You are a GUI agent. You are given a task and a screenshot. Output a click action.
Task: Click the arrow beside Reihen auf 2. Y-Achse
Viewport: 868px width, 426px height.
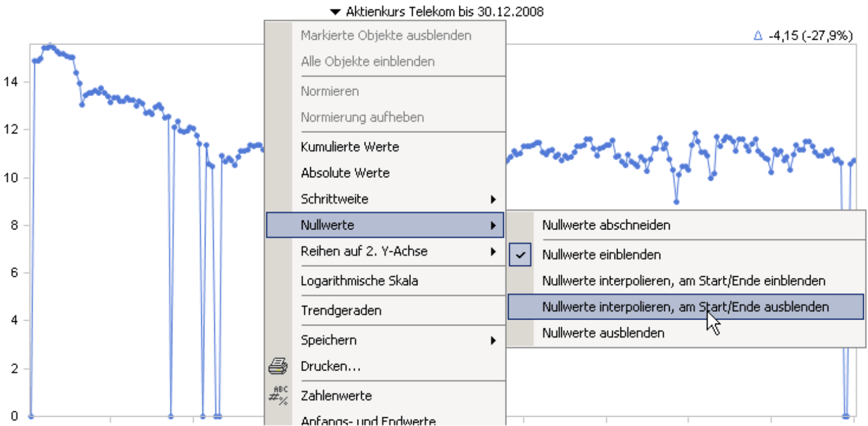coord(494,252)
